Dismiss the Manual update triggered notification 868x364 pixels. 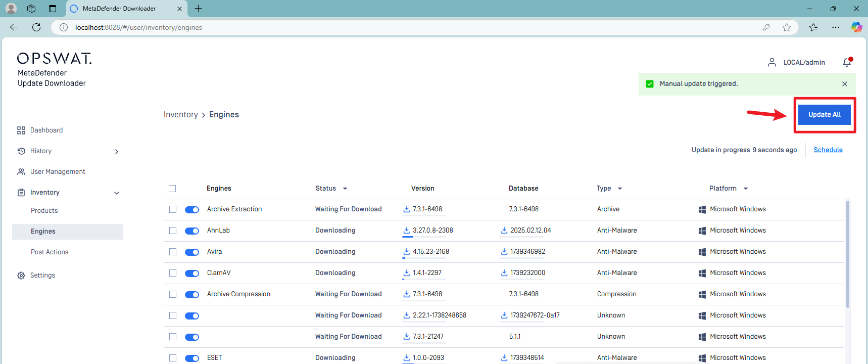(x=845, y=84)
